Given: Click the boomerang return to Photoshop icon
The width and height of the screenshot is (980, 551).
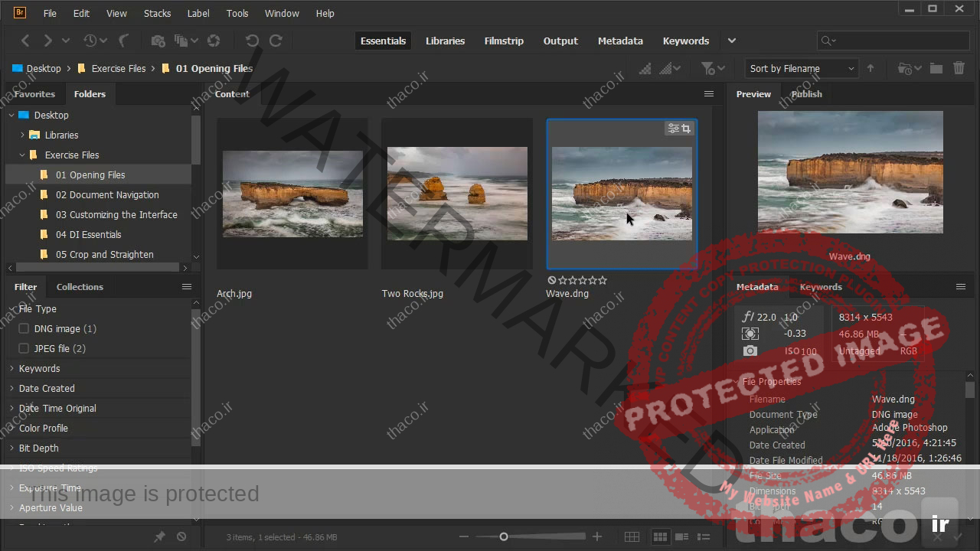Looking at the screenshot, I should [x=123, y=41].
